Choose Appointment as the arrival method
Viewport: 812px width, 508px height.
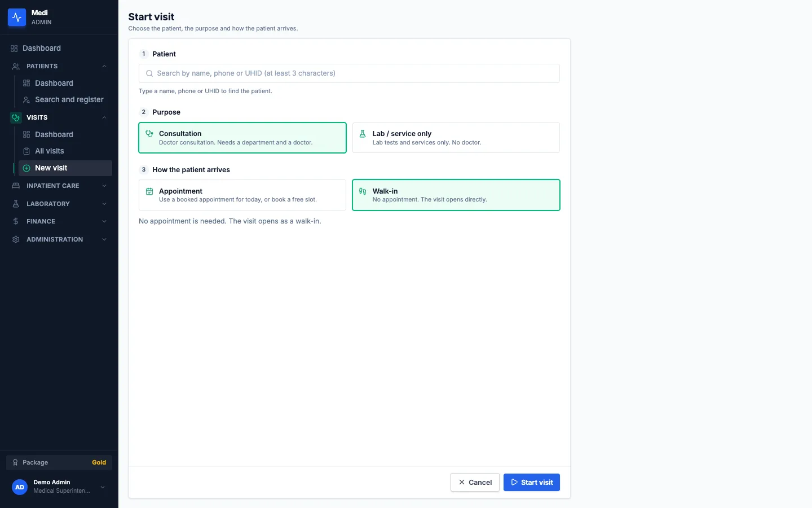point(242,195)
